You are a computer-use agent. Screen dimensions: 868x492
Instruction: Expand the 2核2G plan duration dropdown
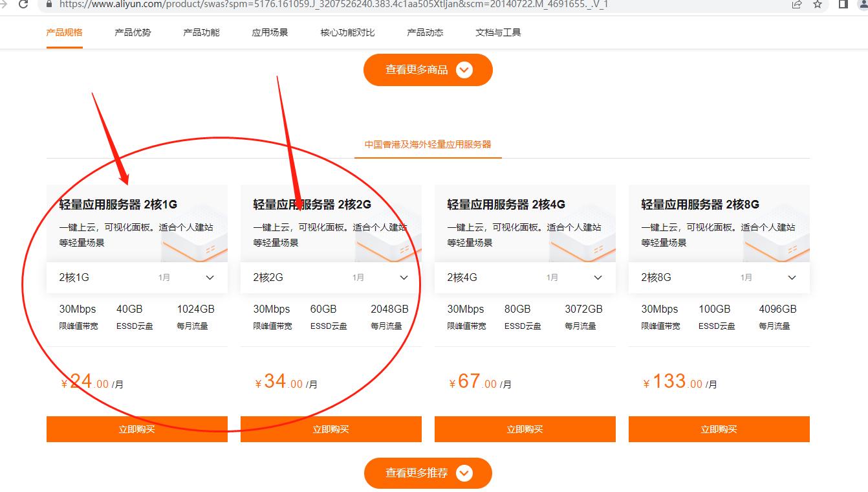pyautogui.click(x=404, y=277)
